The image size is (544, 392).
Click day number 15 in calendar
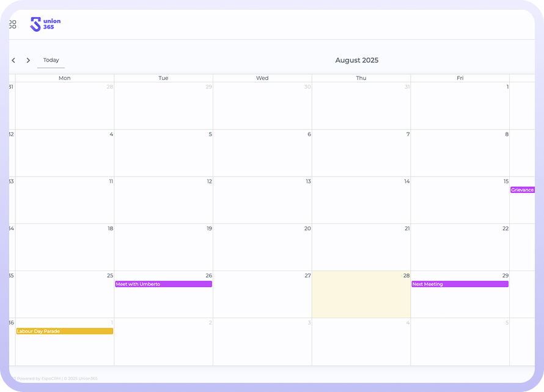coord(505,181)
